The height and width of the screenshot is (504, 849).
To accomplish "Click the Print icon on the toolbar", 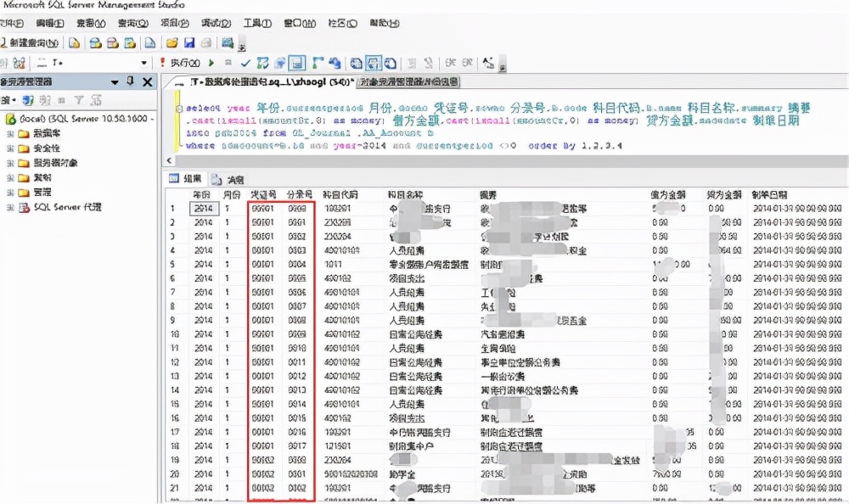I will pyautogui.click(x=205, y=44).
